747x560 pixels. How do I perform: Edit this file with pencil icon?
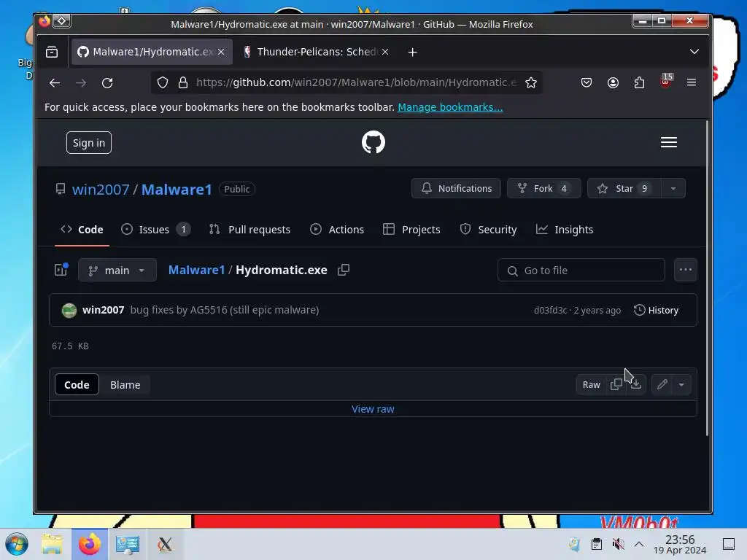(662, 384)
